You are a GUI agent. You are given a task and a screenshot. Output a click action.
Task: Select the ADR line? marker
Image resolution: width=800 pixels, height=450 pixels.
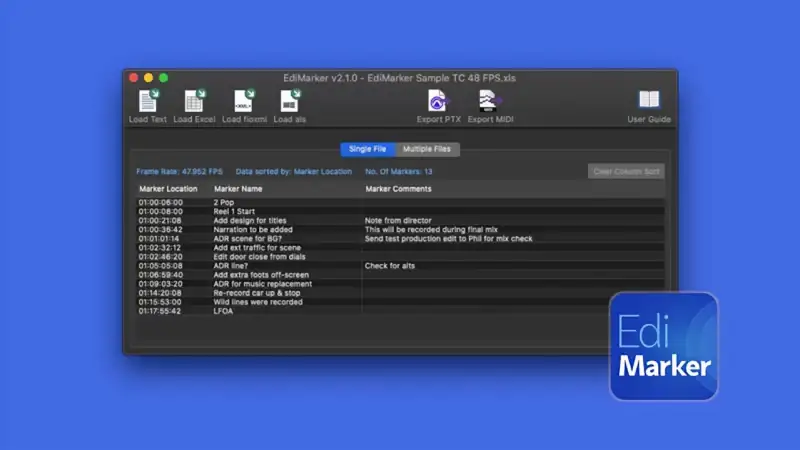231,266
